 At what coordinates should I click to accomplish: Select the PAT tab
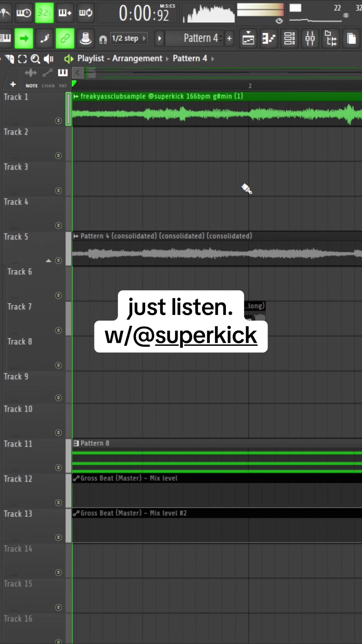63,86
